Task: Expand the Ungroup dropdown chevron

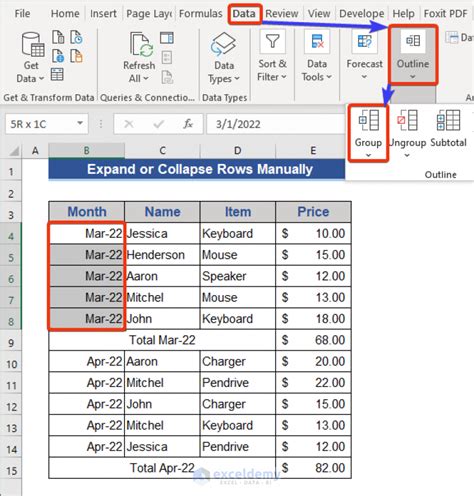Action: pos(407,155)
